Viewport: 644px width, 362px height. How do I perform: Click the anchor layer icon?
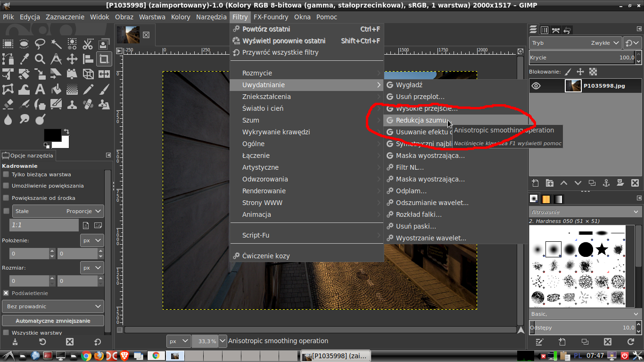coord(606,183)
